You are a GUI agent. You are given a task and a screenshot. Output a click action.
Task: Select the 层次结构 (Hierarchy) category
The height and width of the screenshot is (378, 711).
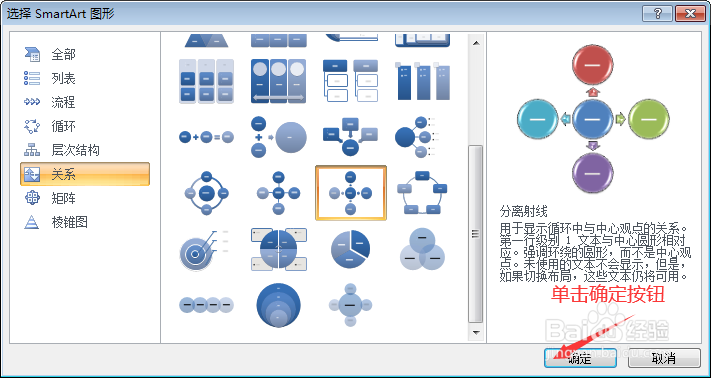pyautogui.click(x=85, y=150)
